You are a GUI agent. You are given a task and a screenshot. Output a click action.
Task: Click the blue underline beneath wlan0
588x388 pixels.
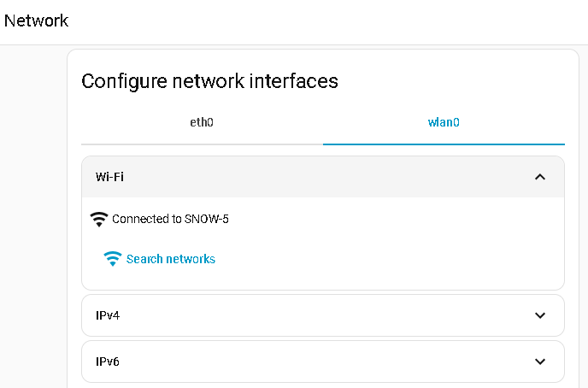pyautogui.click(x=444, y=144)
